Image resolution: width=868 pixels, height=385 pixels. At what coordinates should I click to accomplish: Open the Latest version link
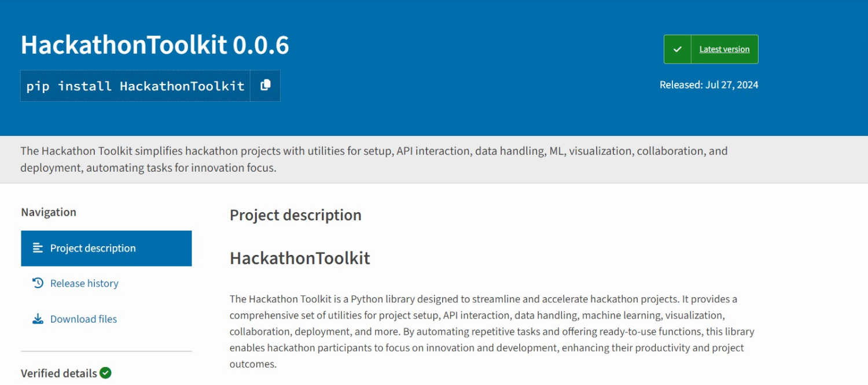click(x=724, y=50)
